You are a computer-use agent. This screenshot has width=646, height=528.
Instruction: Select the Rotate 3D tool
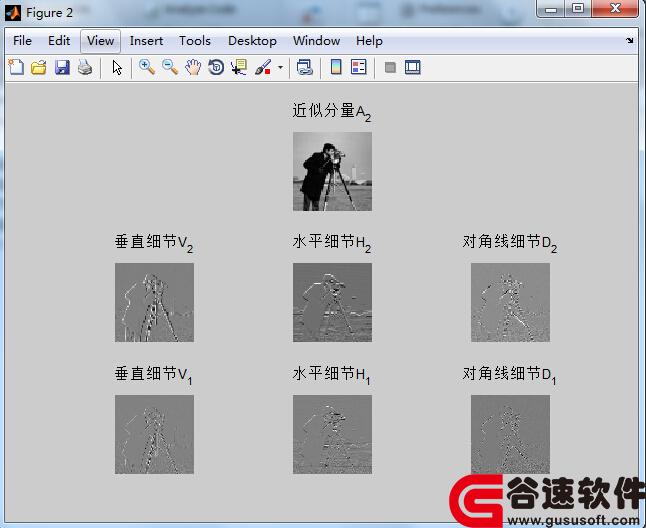pos(216,67)
